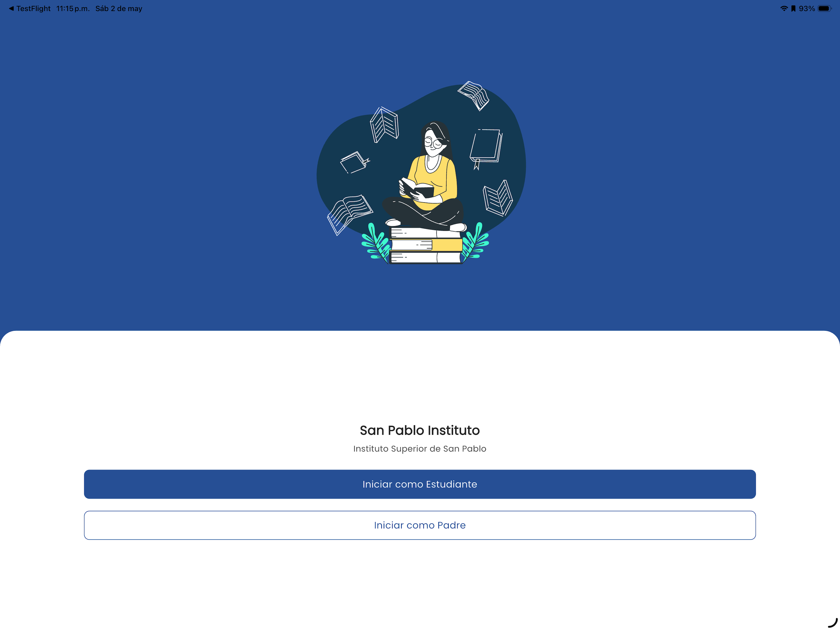Viewport: 840px width, 630px height.
Task: Tap Iniciar como Estudiante button
Action: [x=420, y=484]
